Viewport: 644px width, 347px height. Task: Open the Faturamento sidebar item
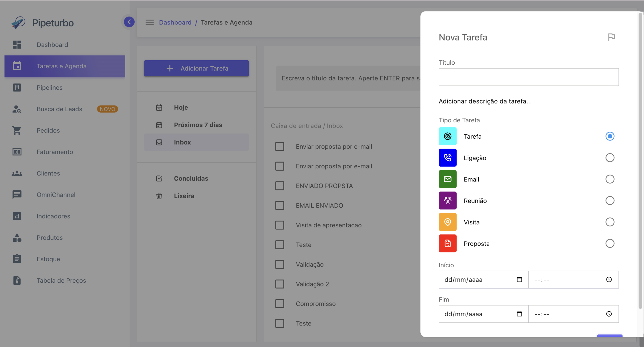click(65, 152)
